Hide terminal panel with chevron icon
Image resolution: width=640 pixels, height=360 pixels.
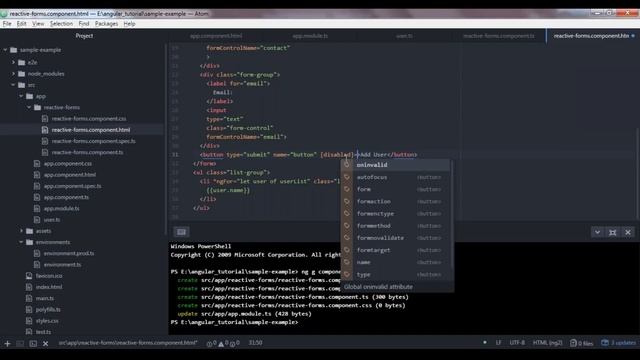click(598, 232)
